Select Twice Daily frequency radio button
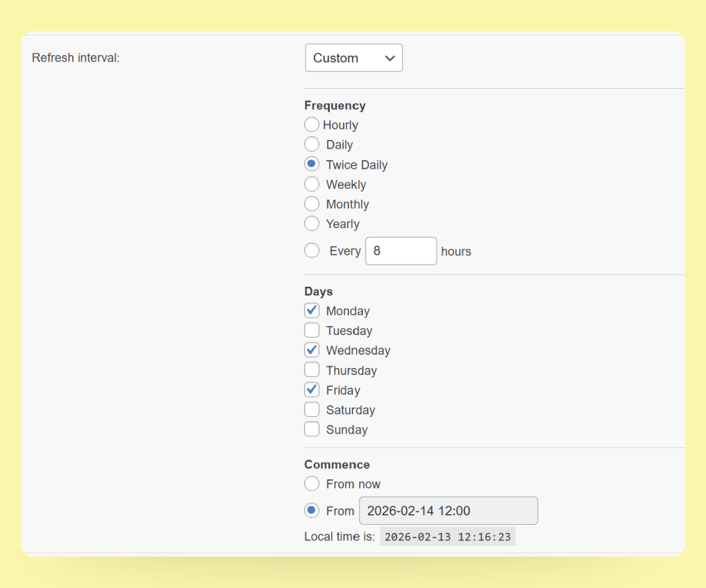Image resolution: width=706 pixels, height=588 pixels. tap(312, 164)
